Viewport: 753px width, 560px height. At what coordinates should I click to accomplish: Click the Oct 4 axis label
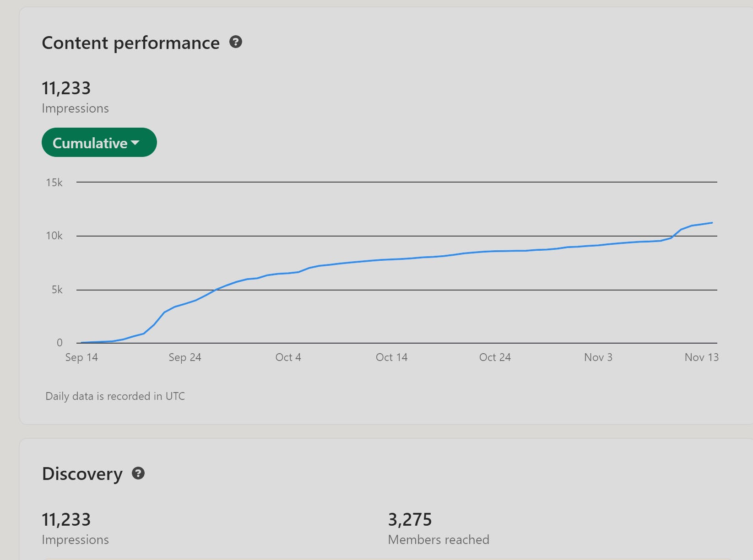tap(288, 357)
